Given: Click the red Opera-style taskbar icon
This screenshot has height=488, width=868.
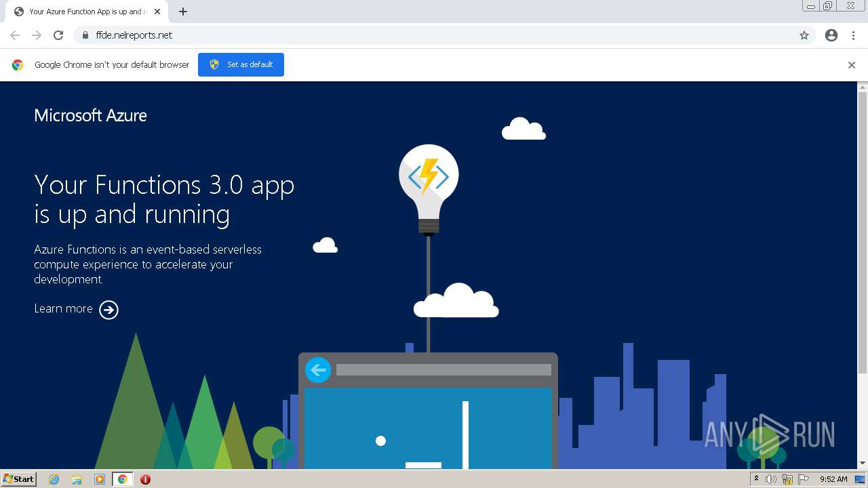Looking at the screenshot, I should click(145, 479).
